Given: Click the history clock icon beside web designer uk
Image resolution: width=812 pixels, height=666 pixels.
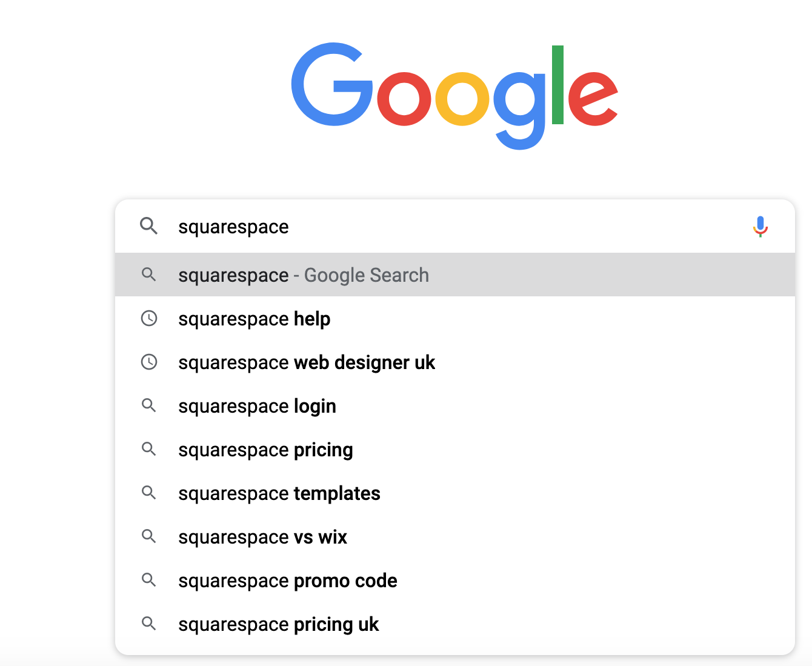Looking at the screenshot, I should tap(149, 362).
